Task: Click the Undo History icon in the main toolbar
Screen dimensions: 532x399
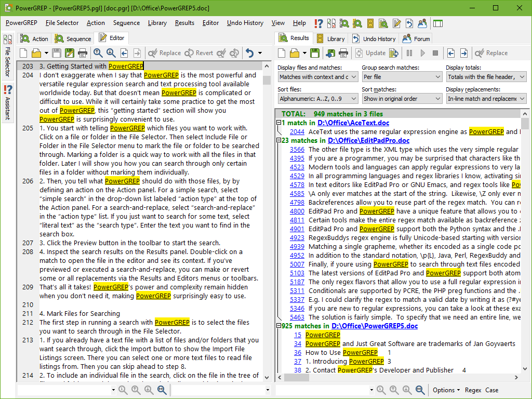Action: pyautogui.click(x=409, y=23)
